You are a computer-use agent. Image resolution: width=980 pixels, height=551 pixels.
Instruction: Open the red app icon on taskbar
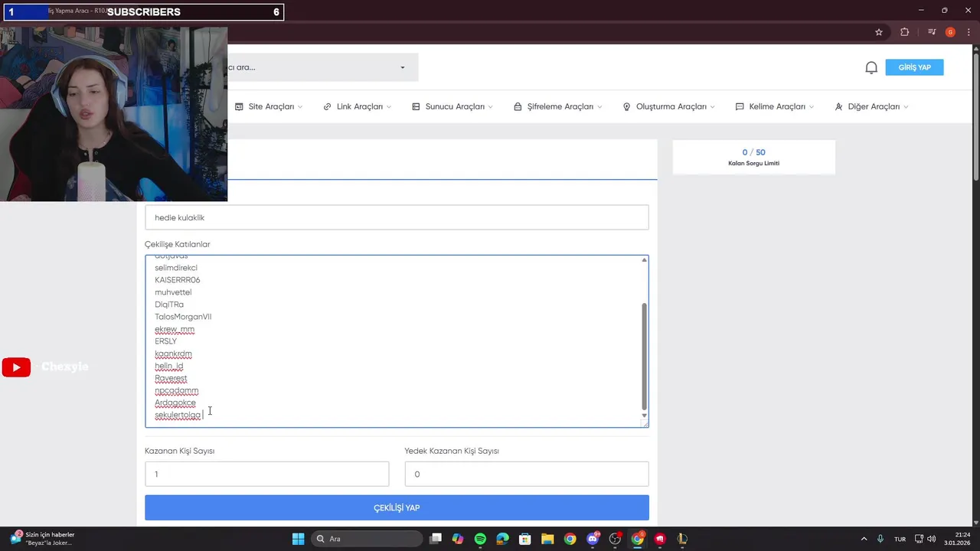pos(659,539)
